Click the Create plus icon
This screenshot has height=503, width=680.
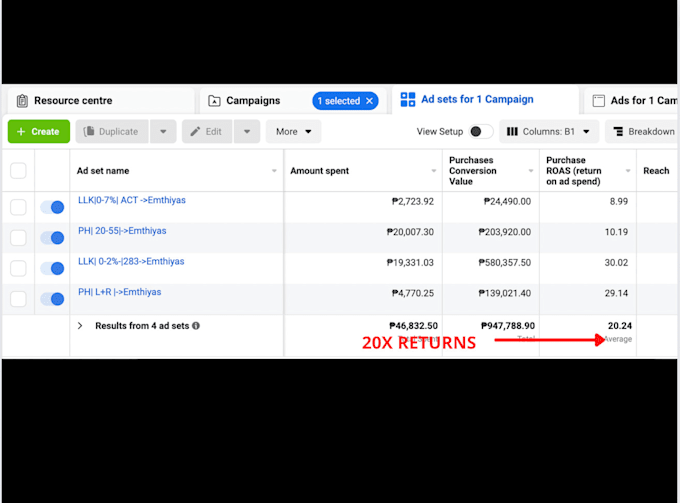21,131
